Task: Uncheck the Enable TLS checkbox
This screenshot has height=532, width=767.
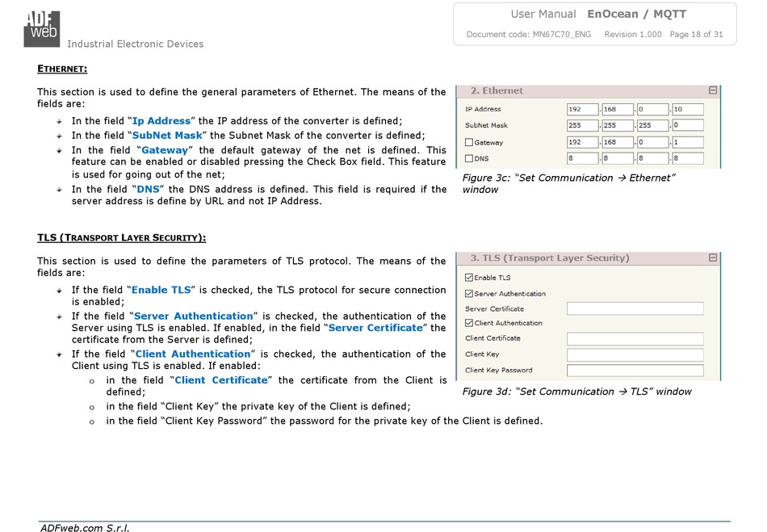Action: tap(469, 278)
